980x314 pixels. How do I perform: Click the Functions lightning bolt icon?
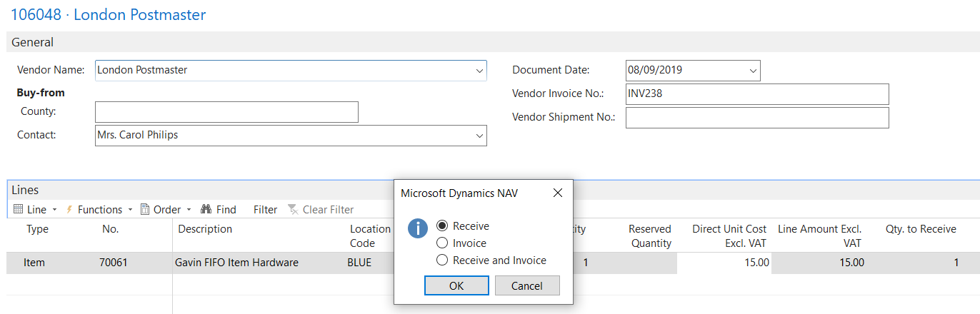click(70, 210)
